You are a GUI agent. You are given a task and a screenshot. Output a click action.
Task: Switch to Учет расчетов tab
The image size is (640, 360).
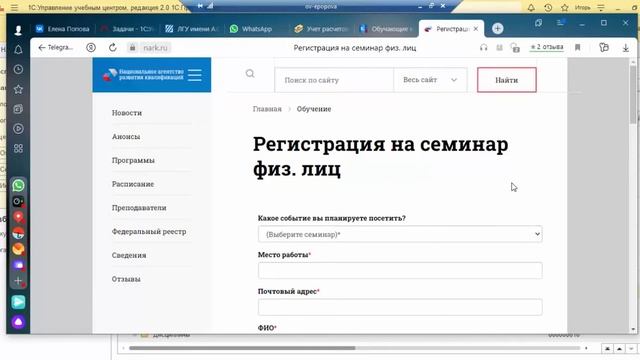click(321, 29)
